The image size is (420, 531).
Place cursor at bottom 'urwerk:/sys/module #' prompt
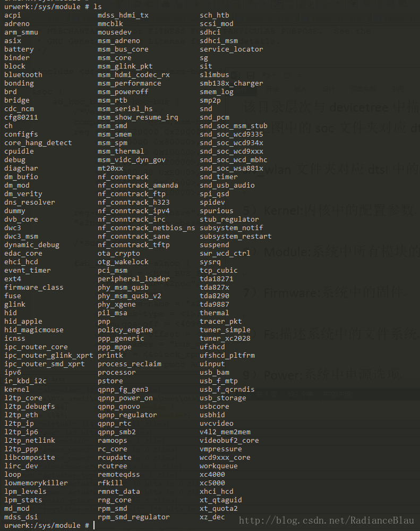coord(95,525)
